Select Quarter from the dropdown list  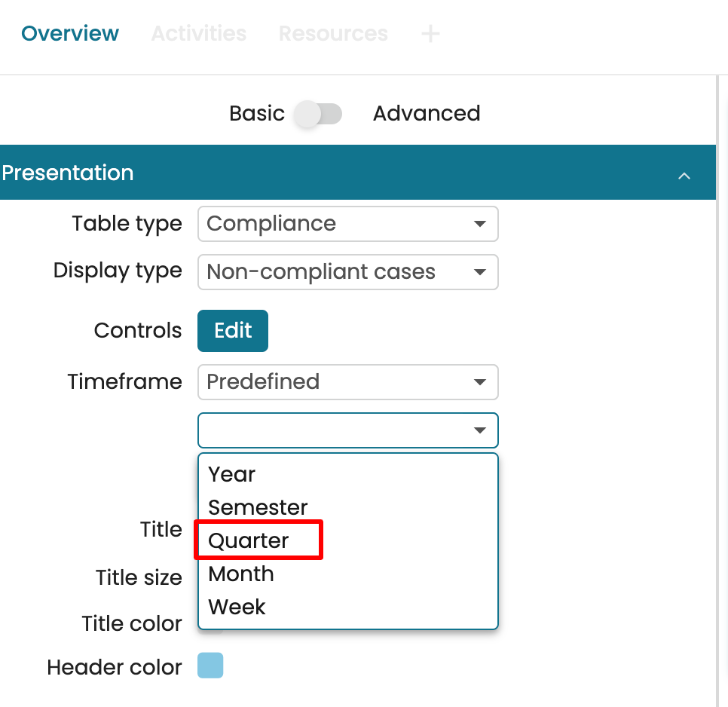click(x=249, y=541)
